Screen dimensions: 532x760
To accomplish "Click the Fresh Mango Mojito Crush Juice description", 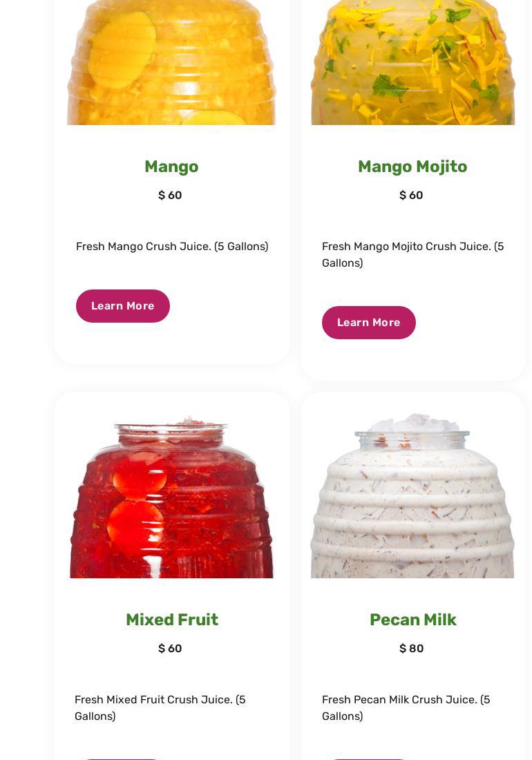I will pos(412,254).
